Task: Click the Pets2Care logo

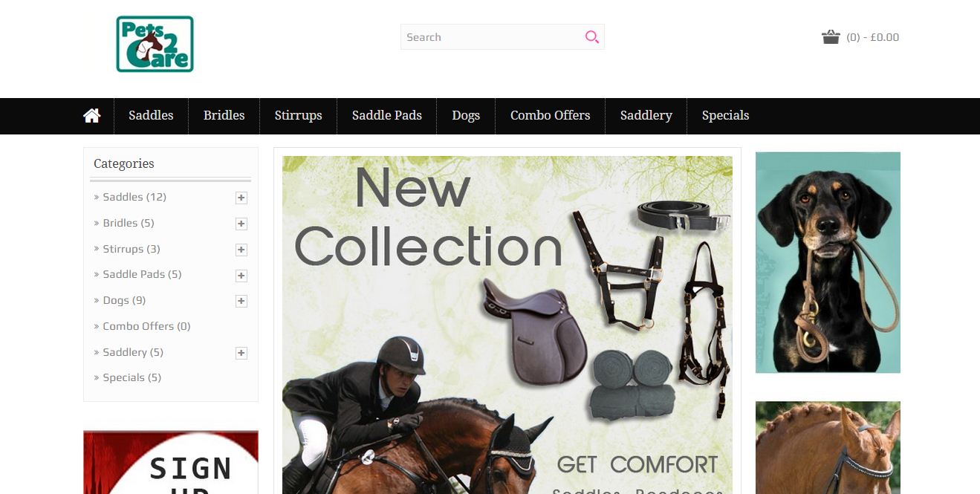Action: click(155, 44)
